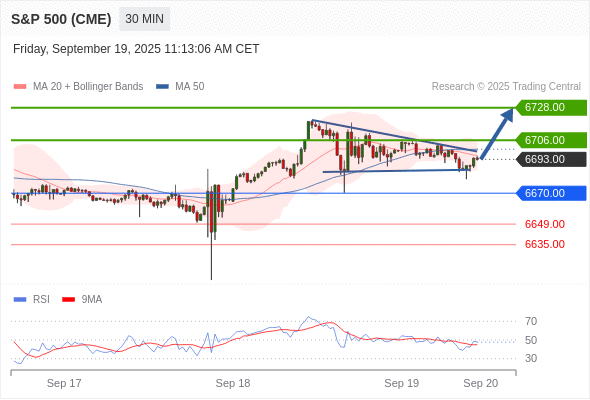The image size is (590, 400).
Task: Click the 6649.00 red support label
Action: point(544,224)
